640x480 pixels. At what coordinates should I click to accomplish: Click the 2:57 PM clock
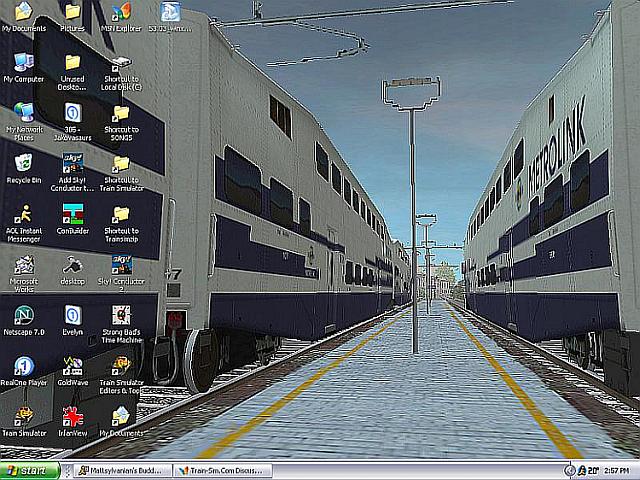[616, 471]
